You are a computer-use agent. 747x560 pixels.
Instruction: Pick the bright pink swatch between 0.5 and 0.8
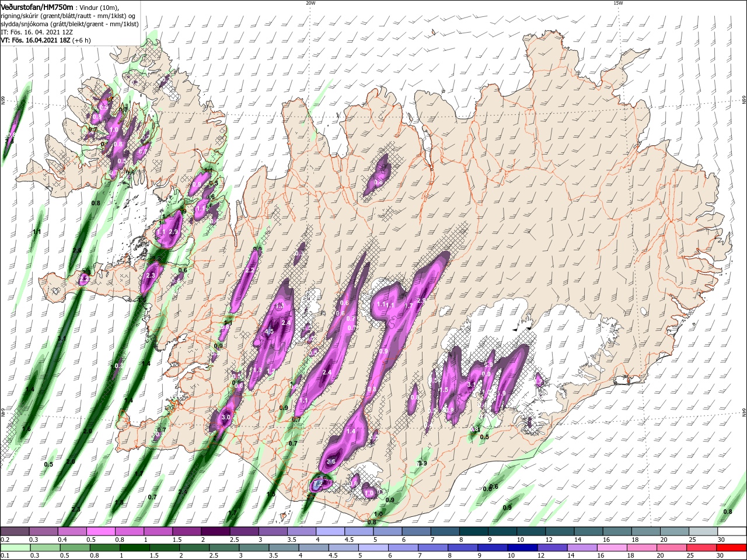pos(101,531)
